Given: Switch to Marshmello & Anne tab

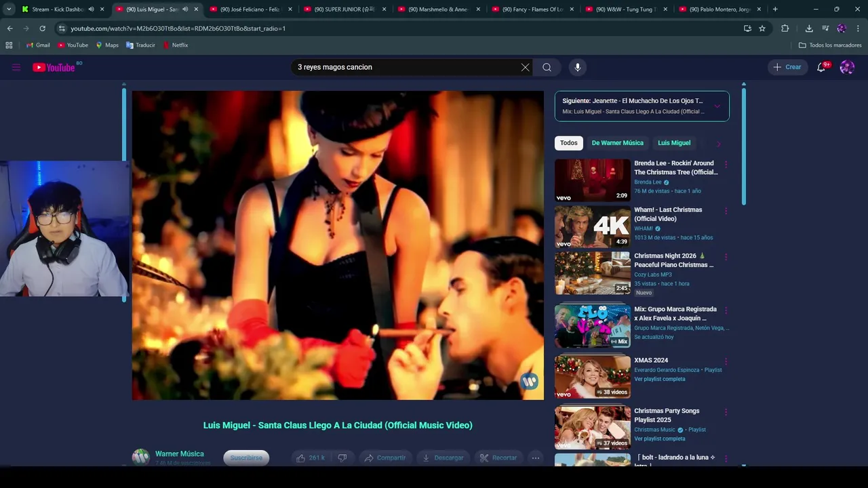Looking at the screenshot, I should point(439,9).
